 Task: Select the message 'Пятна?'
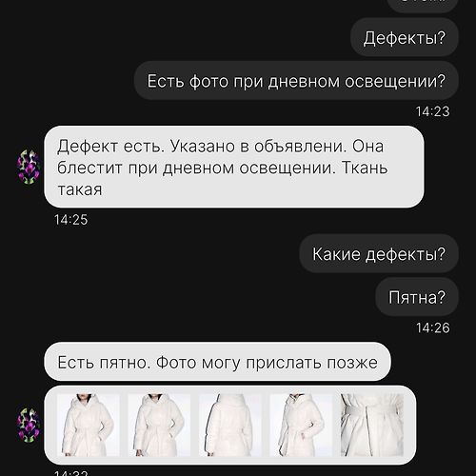tap(417, 297)
